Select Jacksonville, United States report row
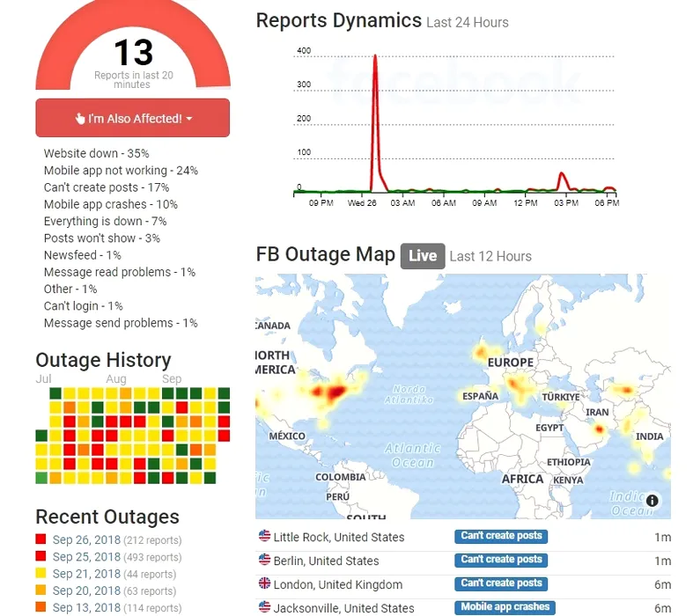This screenshot has width=693, height=616. [463, 607]
